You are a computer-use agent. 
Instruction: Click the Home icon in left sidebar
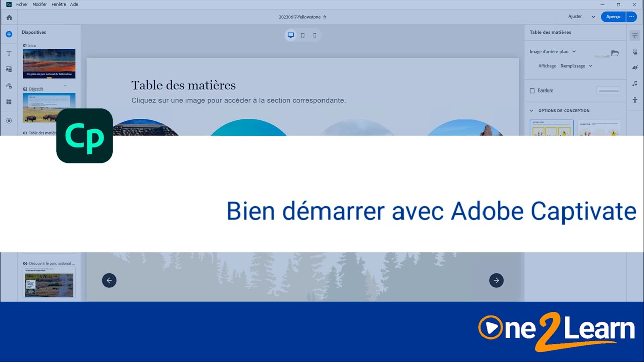click(x=9, y=17)
